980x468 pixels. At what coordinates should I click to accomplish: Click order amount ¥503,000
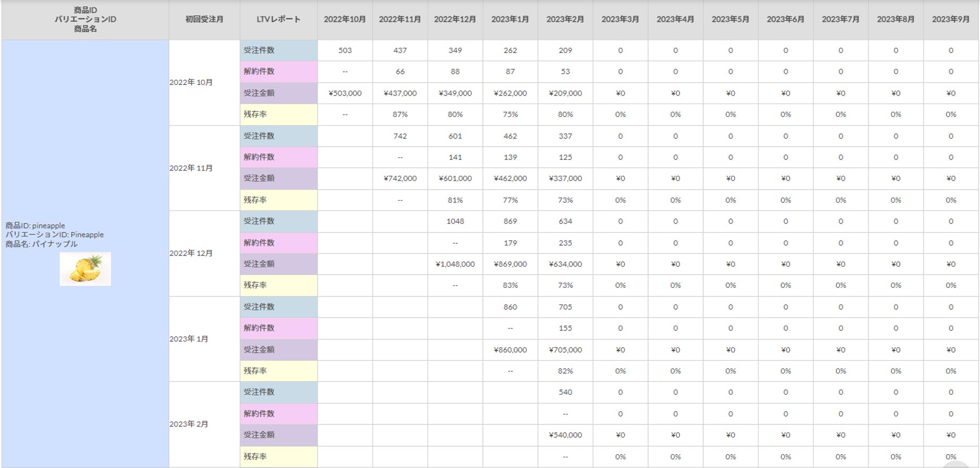pos(345,93)
